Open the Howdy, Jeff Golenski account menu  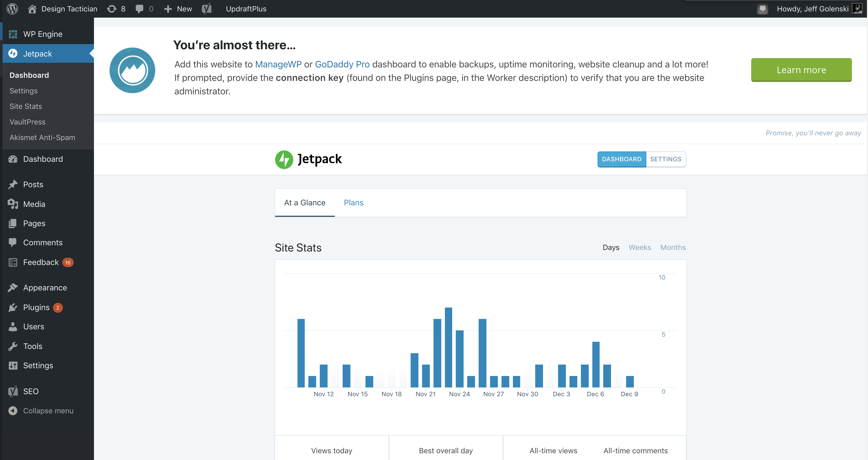tap(813, 9)
